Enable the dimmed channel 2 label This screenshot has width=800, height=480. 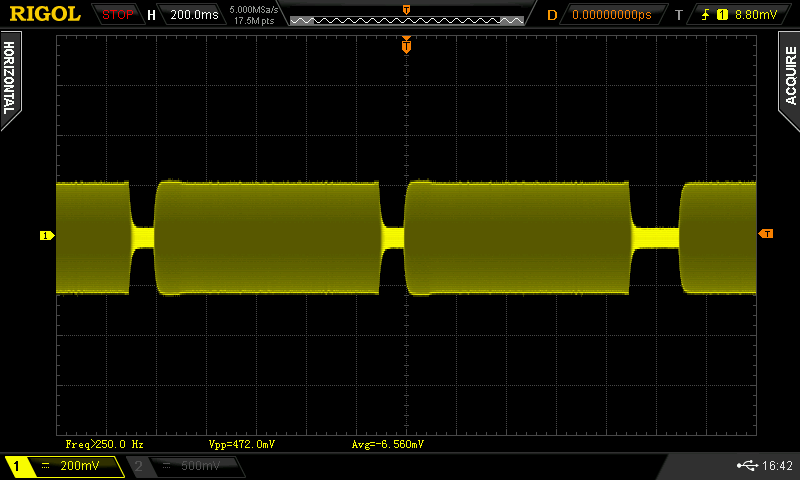(138, 466)
